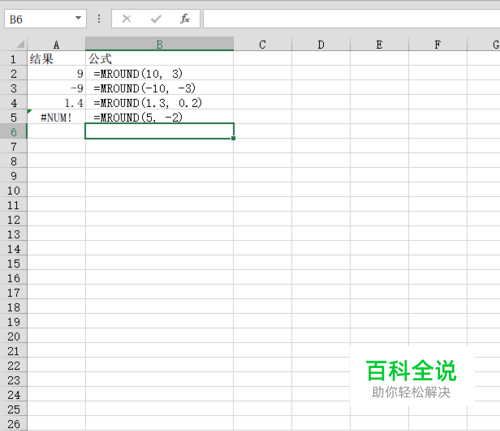The height and width of the screenshot is (431, 500).
Task: Select row 2 header
Action: 13,74
